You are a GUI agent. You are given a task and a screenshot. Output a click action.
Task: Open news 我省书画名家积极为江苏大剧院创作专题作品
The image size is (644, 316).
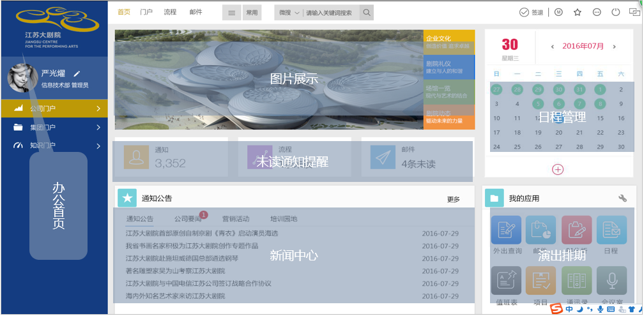pyautogui.click(x=192, y=246)
